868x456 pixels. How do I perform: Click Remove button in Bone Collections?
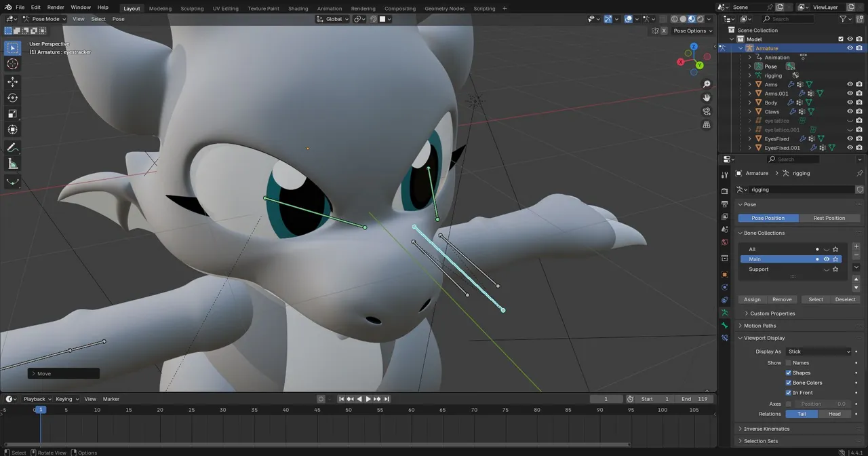point(782,299)
